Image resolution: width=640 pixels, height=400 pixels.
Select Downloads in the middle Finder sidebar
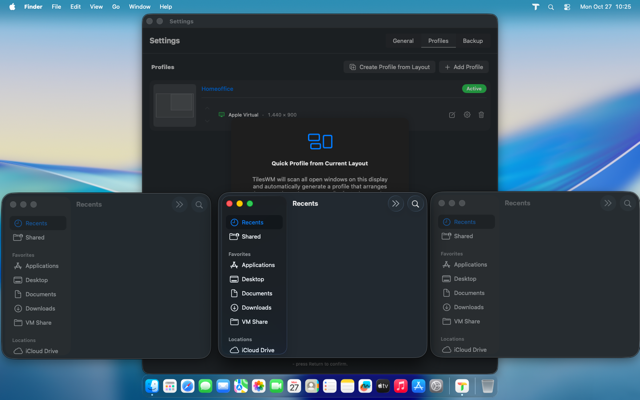[256, 307]
